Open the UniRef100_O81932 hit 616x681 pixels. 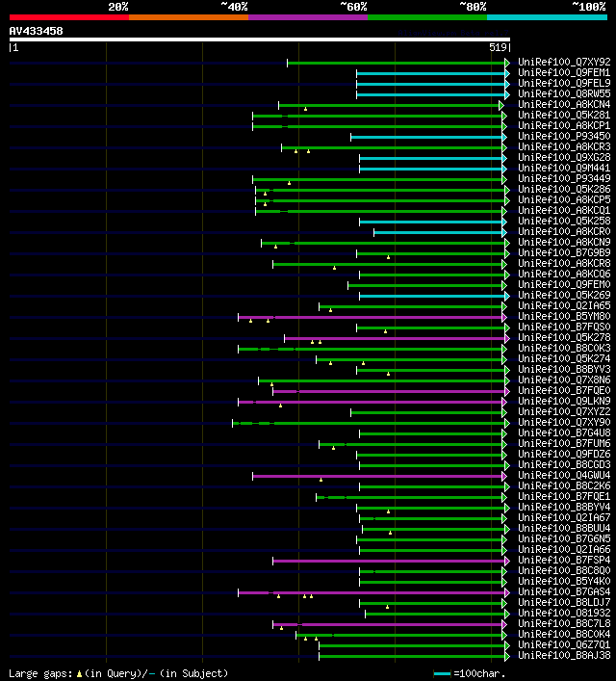click(564, 613)
